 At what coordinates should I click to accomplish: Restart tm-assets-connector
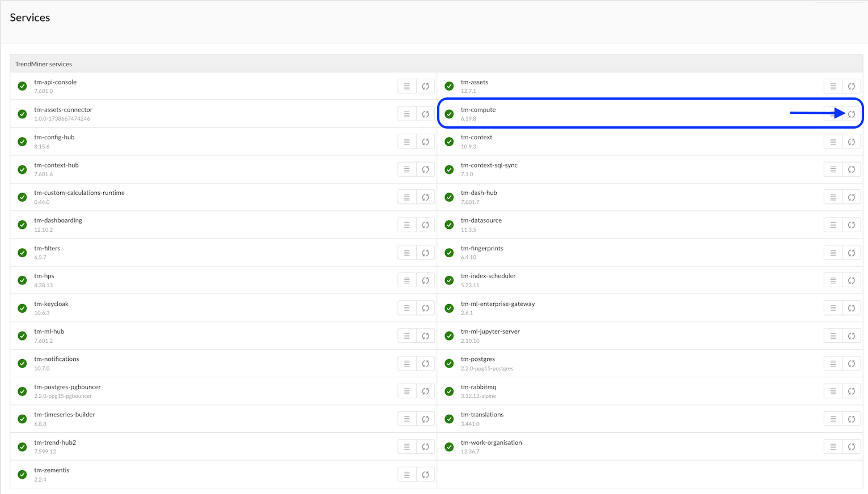(x=425, y=114)
